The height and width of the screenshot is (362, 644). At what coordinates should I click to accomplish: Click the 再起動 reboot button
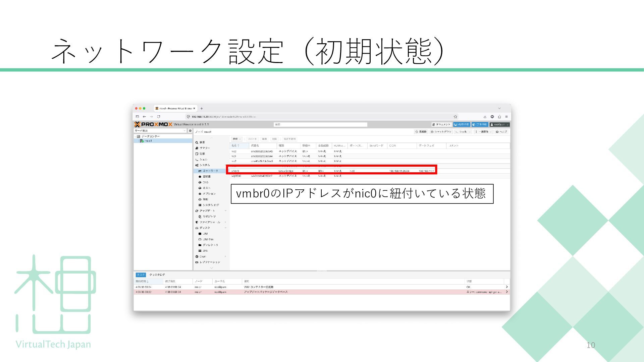click(x=421, y=132)
